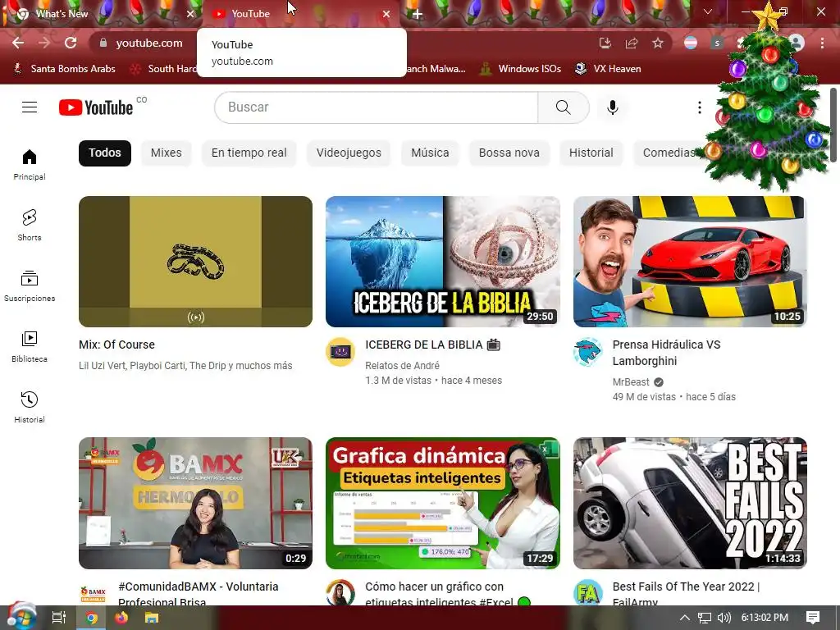840x630 pixels.
Task: Open Grafica dinámica video thumbnail
Action: pyautogui.click(x=443, y=503)
